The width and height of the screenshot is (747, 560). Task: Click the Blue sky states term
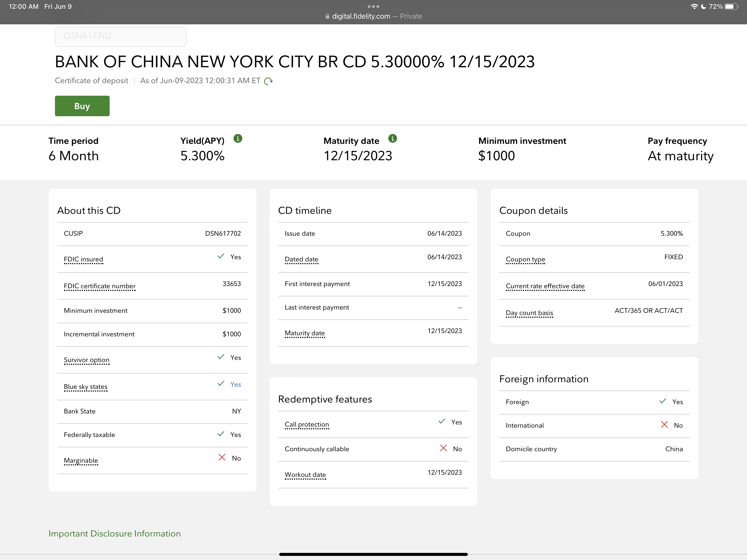[x=85, y=387]
